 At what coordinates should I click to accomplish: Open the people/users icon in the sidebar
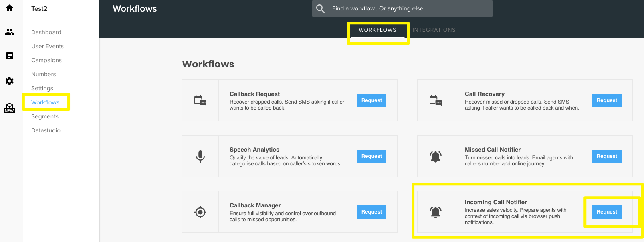pos(10,32)
